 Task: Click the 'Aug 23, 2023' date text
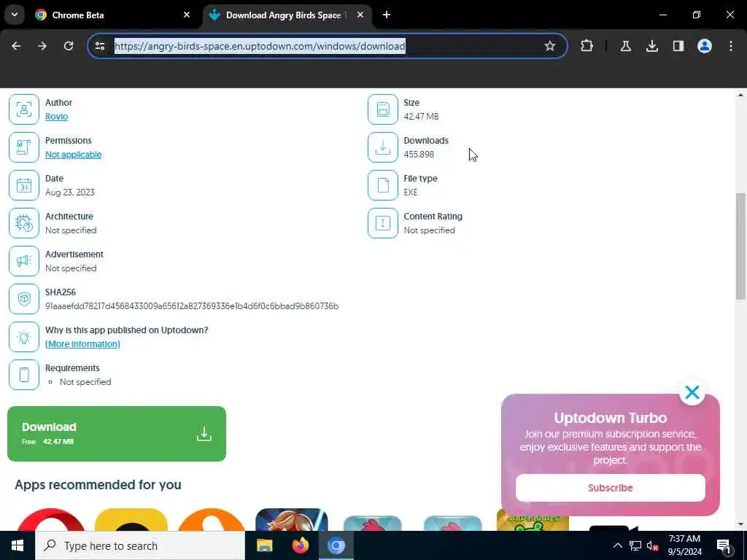(70, 192)
